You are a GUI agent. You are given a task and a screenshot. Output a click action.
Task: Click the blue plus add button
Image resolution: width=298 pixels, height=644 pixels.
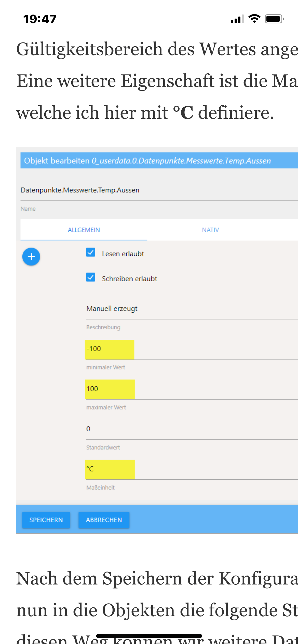coord(31,257)
